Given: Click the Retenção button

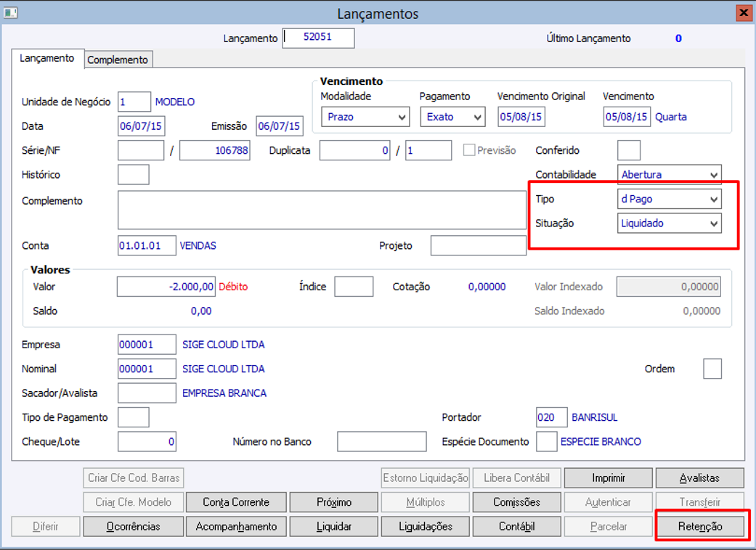Looking at the screenshot, I should (700, 526).
